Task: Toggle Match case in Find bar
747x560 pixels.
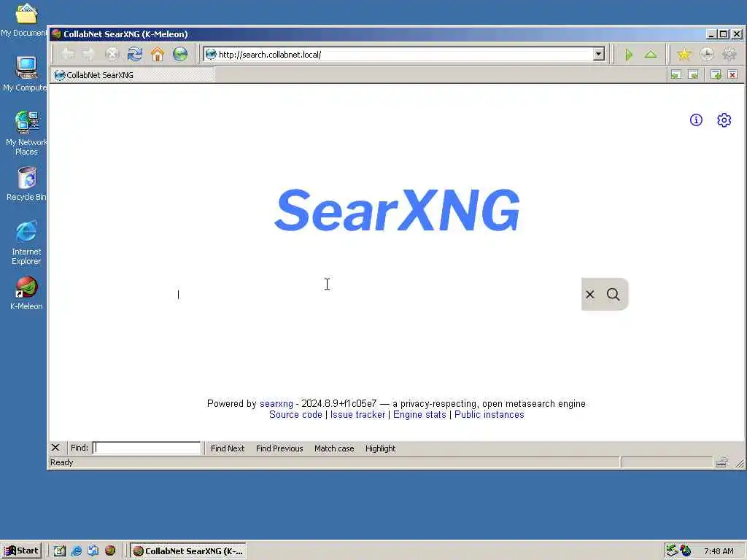Action: click(x=334, y=448)
